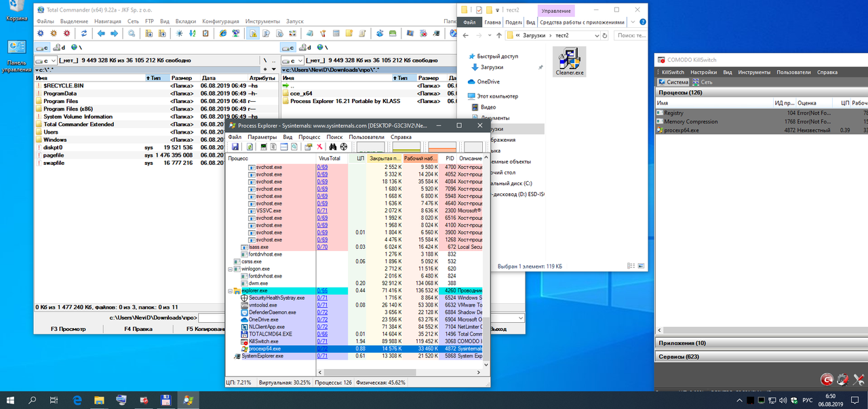The width and height of the screenshot is (868, 409).
Task: Open left panel drive dropdown c
Action: (45, 60)
